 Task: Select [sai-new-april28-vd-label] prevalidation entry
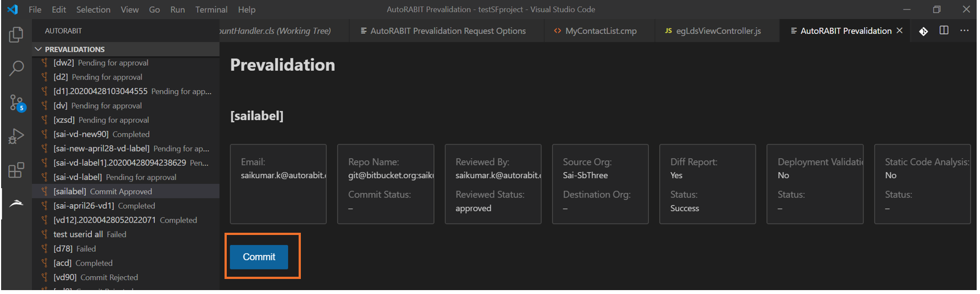tap(126, 148)
